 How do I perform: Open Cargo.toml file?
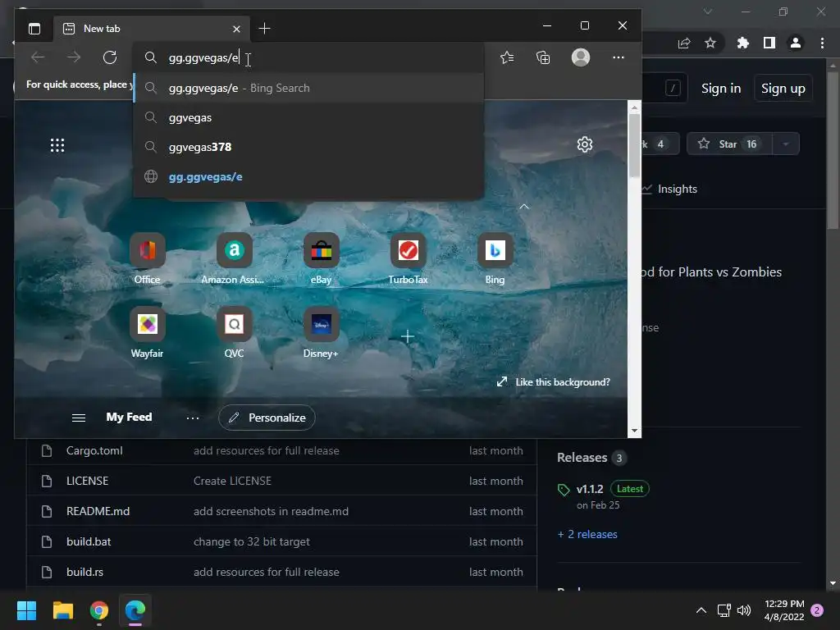[x=95, y=450]
